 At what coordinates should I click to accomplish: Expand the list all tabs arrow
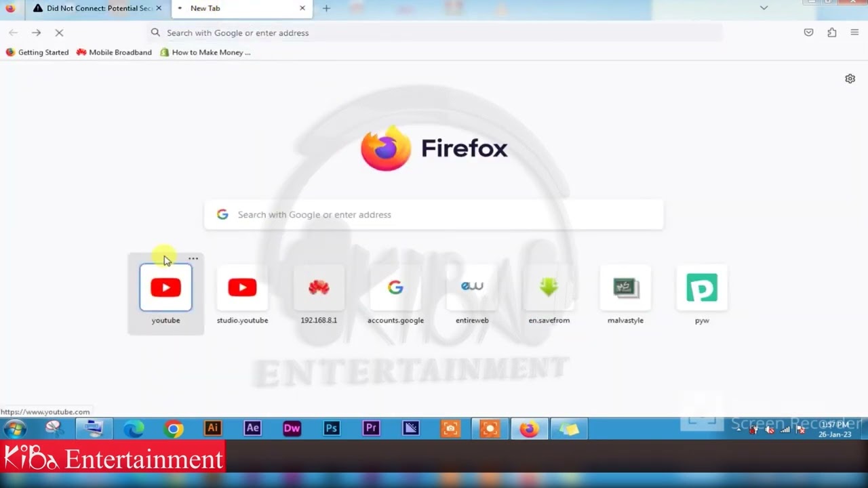764,8
